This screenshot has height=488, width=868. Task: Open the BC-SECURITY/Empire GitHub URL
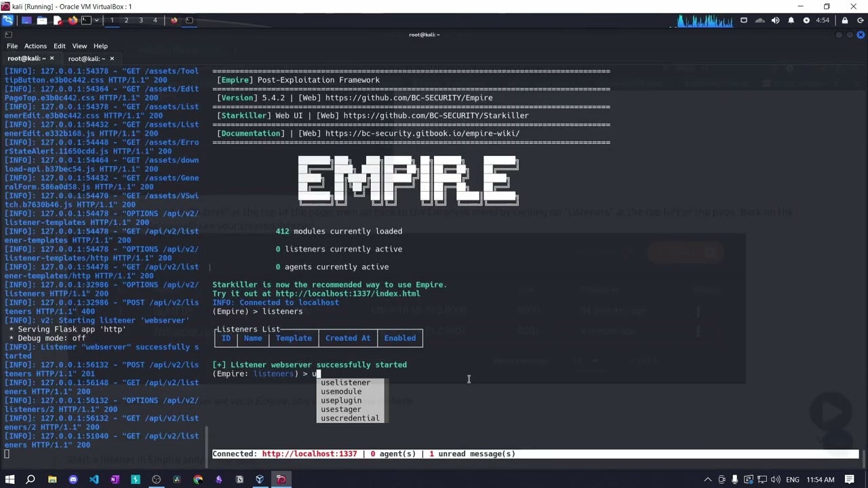[x=409, y=98]
